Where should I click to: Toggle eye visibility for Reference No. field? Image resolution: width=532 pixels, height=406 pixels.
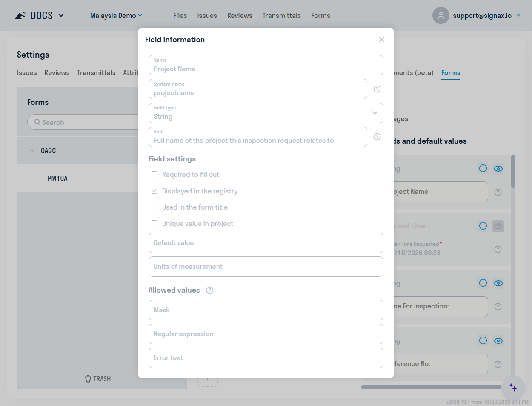point(498,340)
